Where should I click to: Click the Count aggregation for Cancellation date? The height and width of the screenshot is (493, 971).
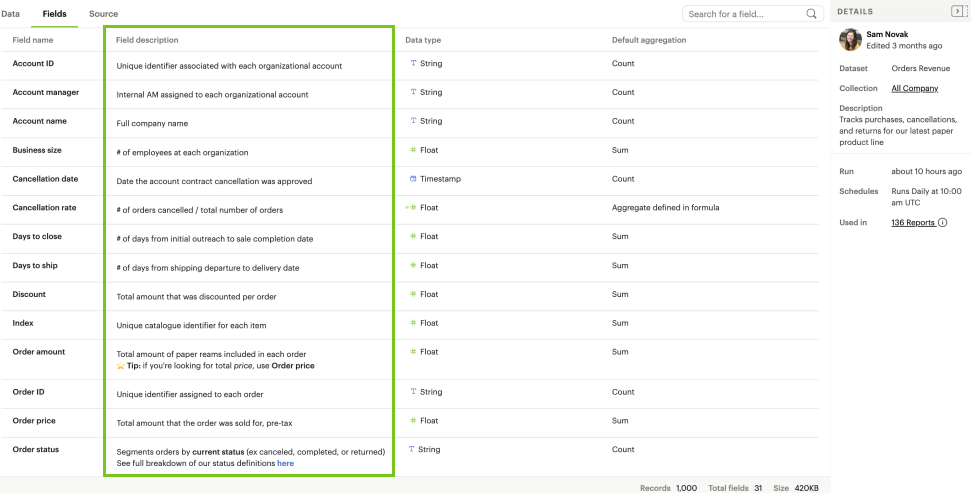coord(623,178)
